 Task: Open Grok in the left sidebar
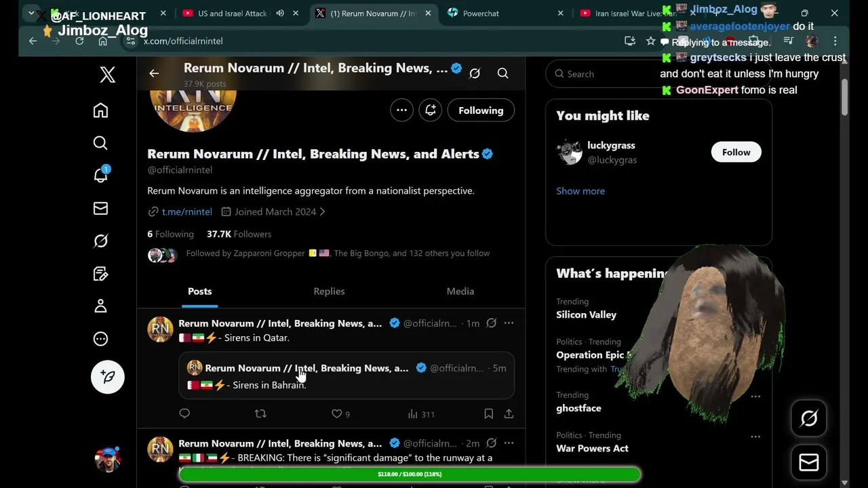[100, 241]
